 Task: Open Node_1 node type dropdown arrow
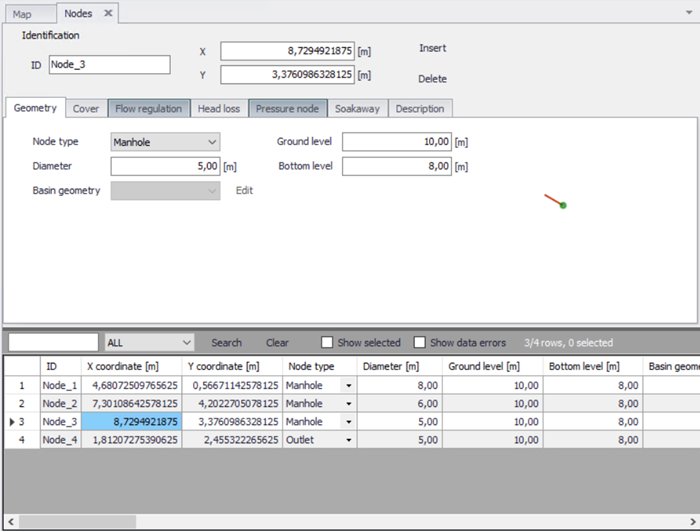[x=349, y=385]
